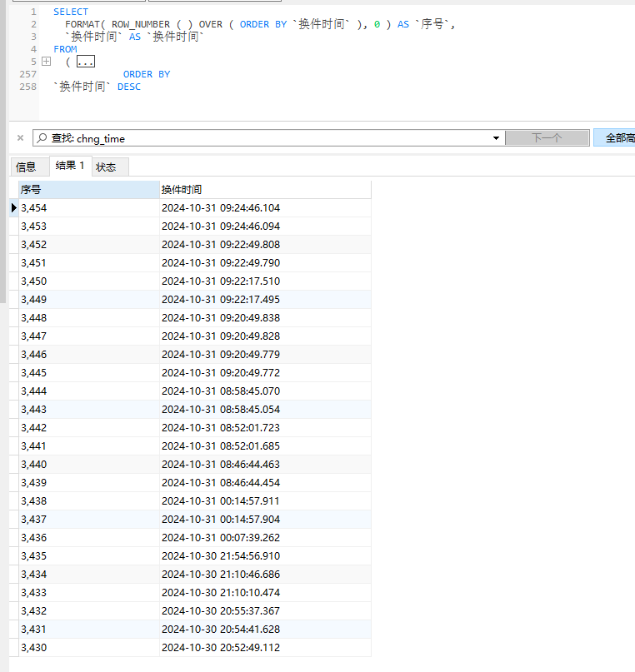Click the magnifier icon in the find box
This screenshot has width=635, height=672.
click(x=42, y=138)
